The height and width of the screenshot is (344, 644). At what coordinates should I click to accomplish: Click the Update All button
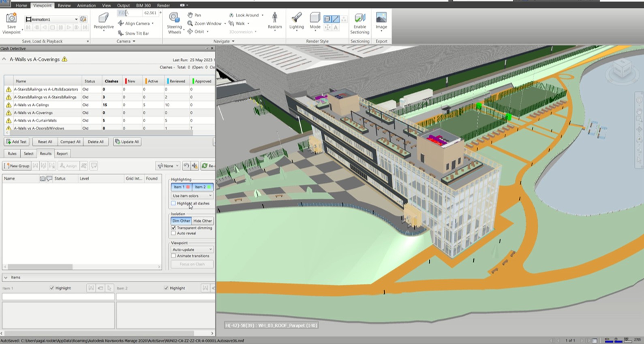(x=127, y=142)
